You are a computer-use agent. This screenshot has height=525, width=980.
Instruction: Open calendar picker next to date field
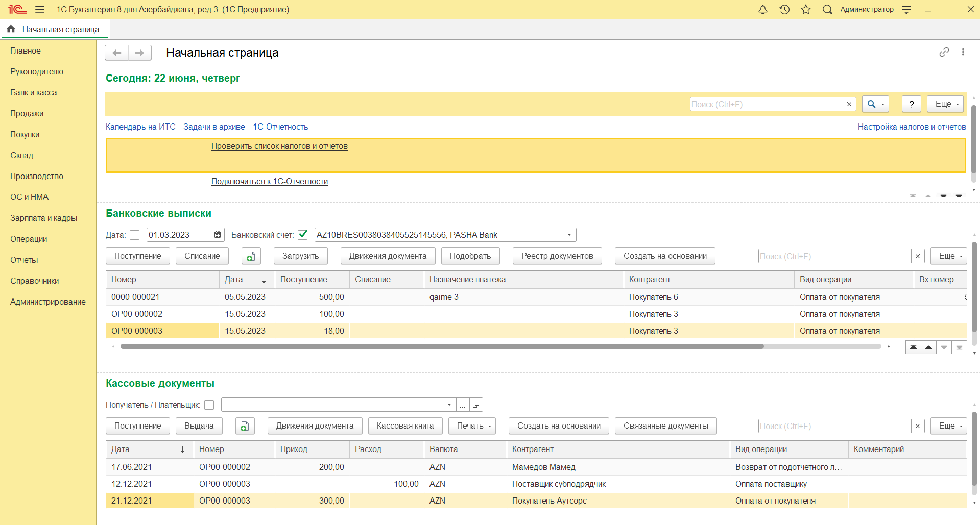pyautogui.click(x=218, y=235)
